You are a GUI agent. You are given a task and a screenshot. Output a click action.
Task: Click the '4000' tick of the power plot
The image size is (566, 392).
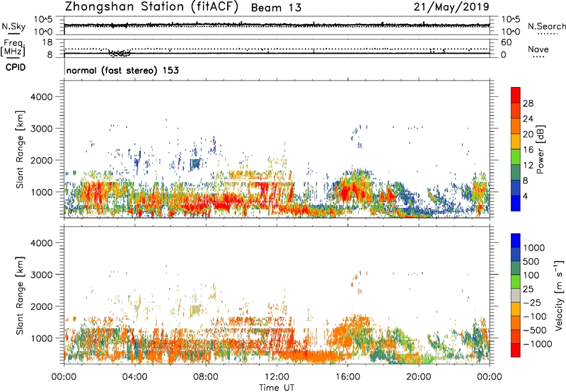42,97
